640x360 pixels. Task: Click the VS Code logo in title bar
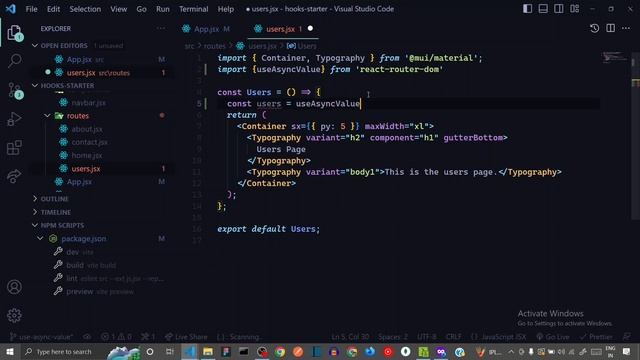11,9
